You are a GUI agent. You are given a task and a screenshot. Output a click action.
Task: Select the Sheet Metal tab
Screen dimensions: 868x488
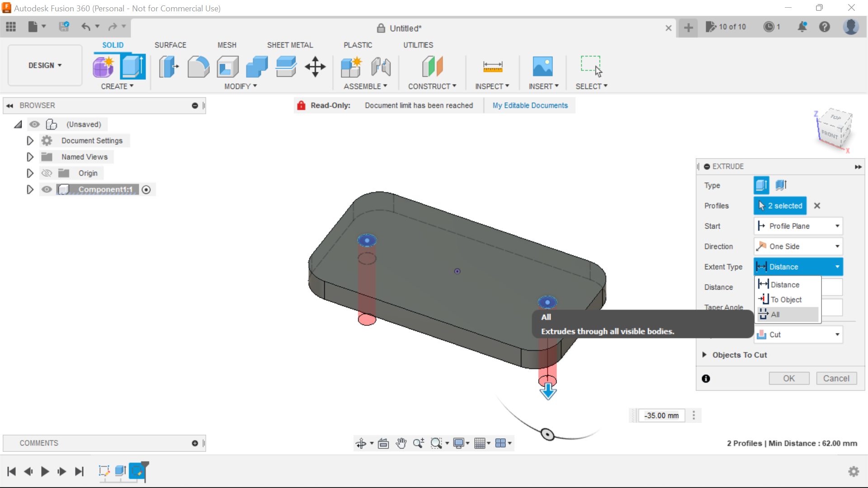289,45
